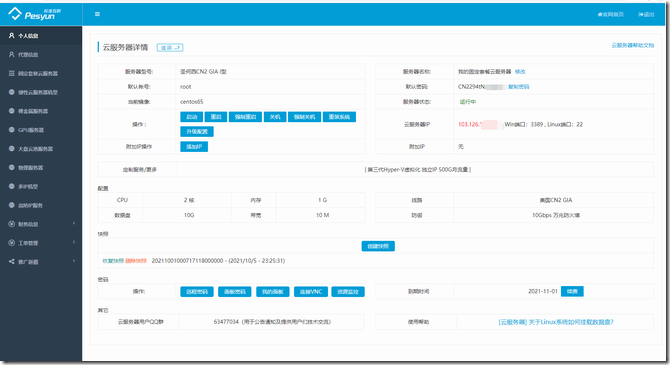Click the 美国CN2 GIA line value
The image size is (670, 365).
point(555,200)
